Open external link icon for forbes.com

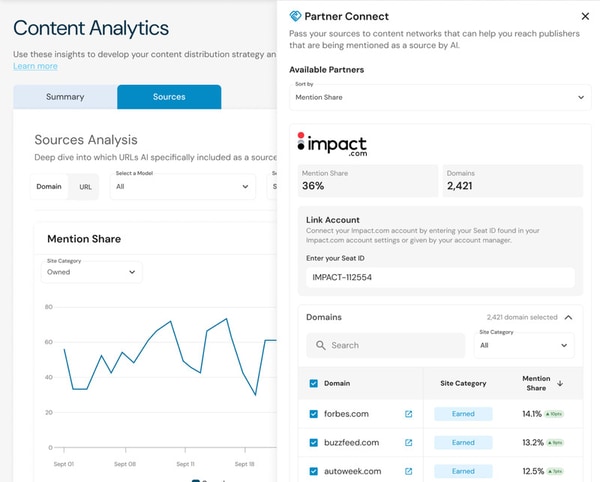(408, 414)
